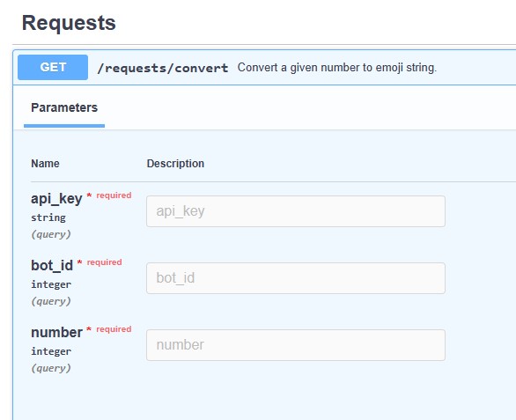Click the 'integer' type label under number

[x=51, y=351]
